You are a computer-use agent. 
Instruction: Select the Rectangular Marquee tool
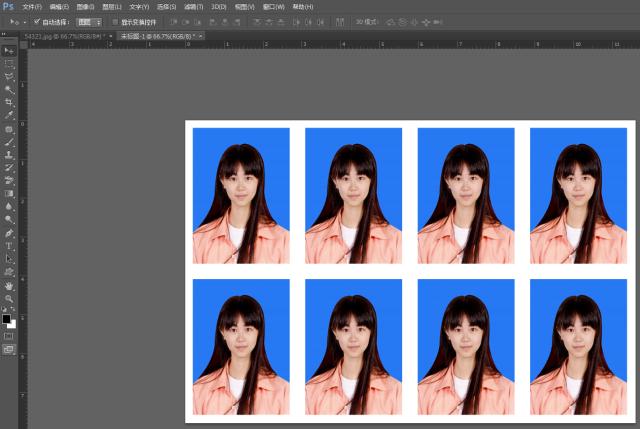[9, 63]
